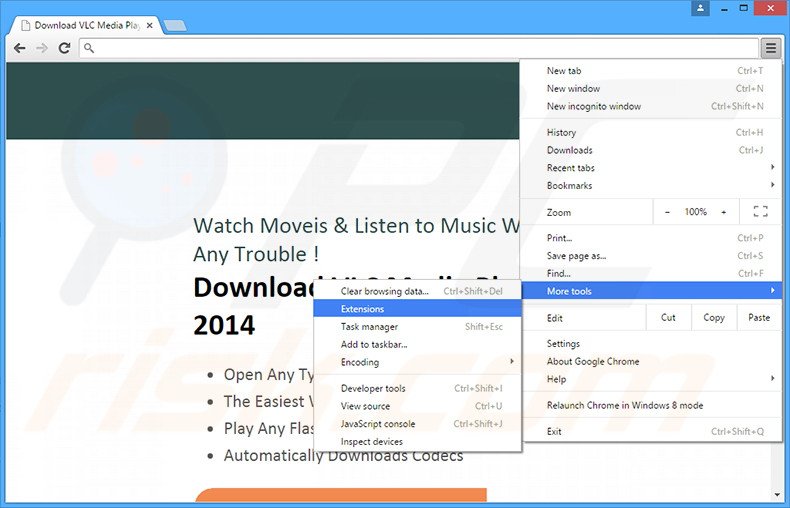This screenshot has width=790, height=508.
Task: Select Save page as... entry
Action: tap(650, 256)
